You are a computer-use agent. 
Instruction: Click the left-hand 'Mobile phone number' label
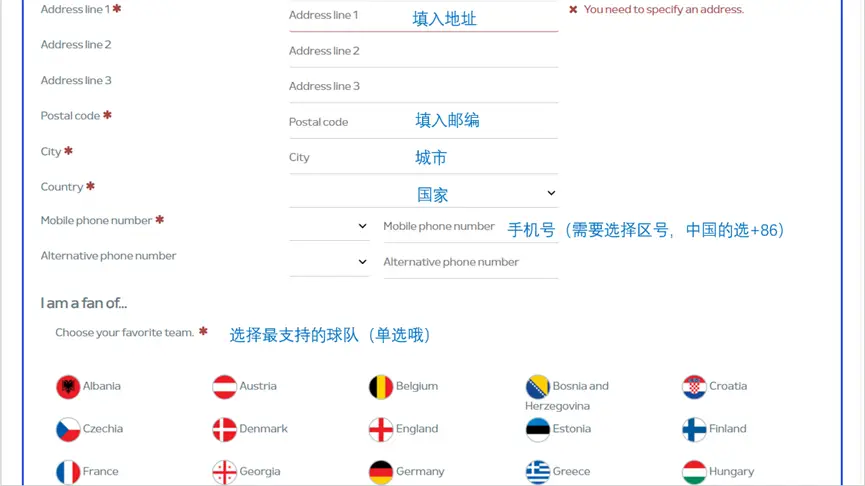96,221
